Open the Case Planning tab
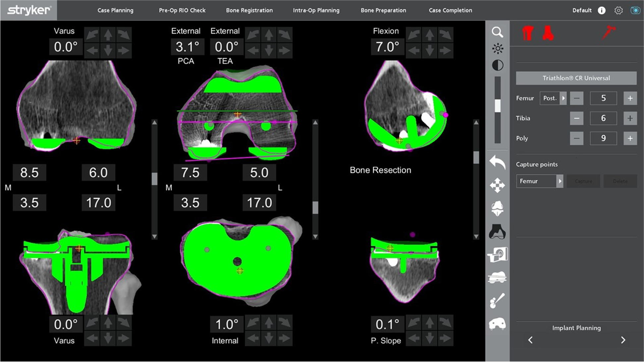Screen dimensions: 644x362 click(115, 10)
